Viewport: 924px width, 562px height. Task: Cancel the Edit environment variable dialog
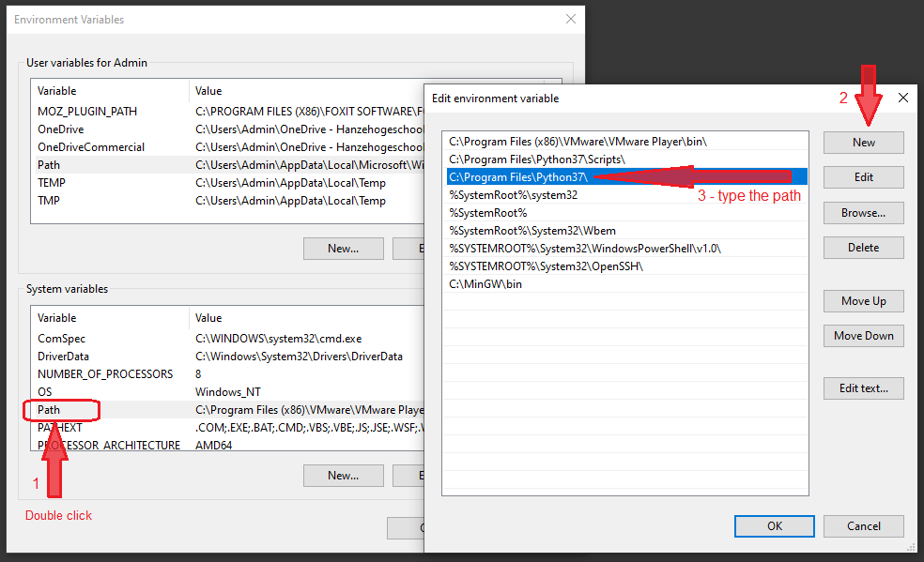click(x=863, y=526)
